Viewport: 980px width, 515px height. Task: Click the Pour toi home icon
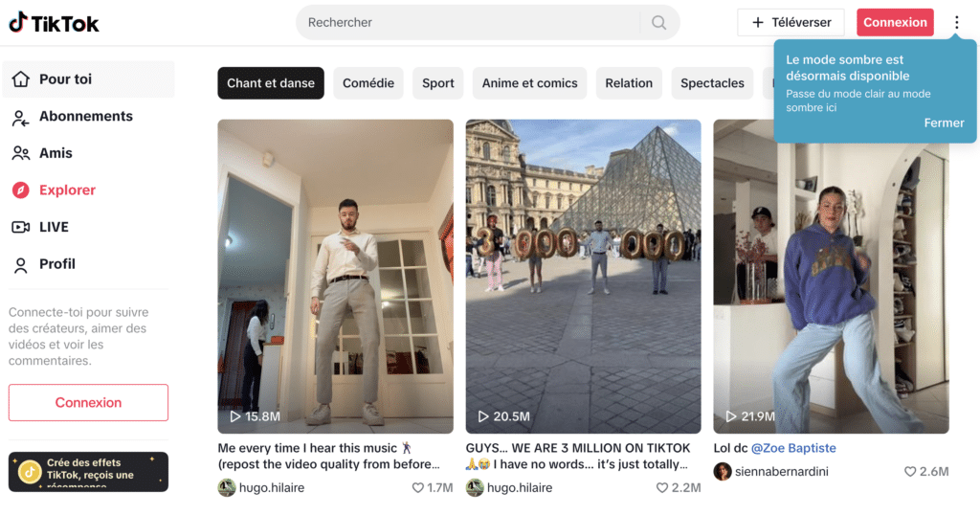(x=21, y=78)
